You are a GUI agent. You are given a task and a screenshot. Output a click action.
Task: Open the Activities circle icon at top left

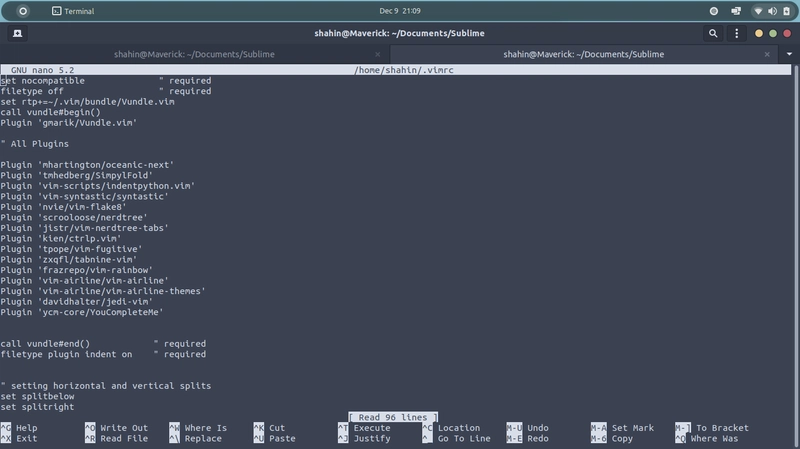coord(24,11)
